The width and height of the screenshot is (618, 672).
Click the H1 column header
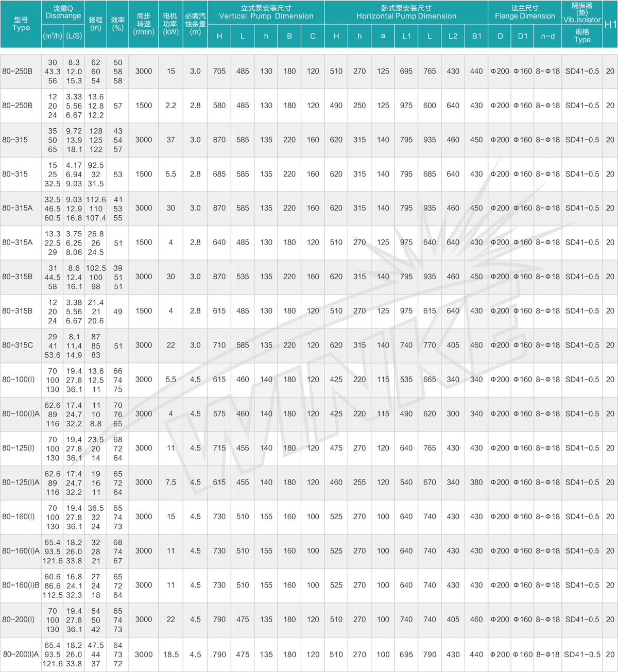coord(610,24)
